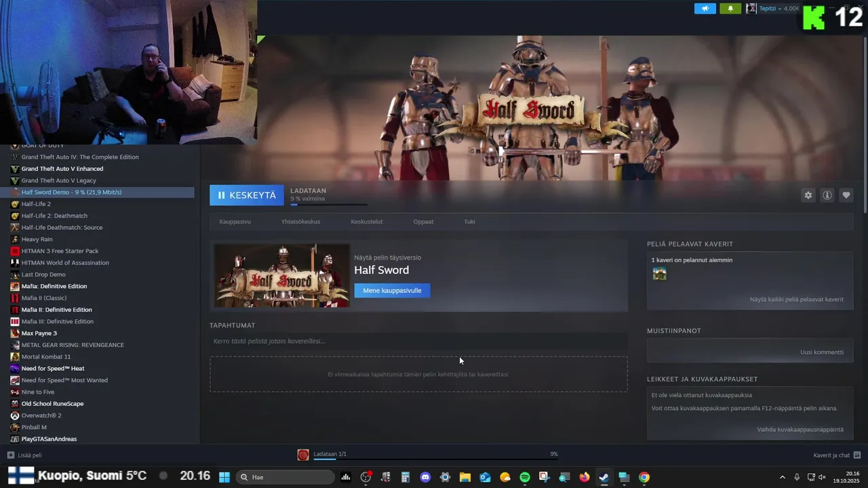The height and width of the screenshot is (488, 868).
Task: Open File Explorer from the taskbar
Action: click(x=465, y=477)
